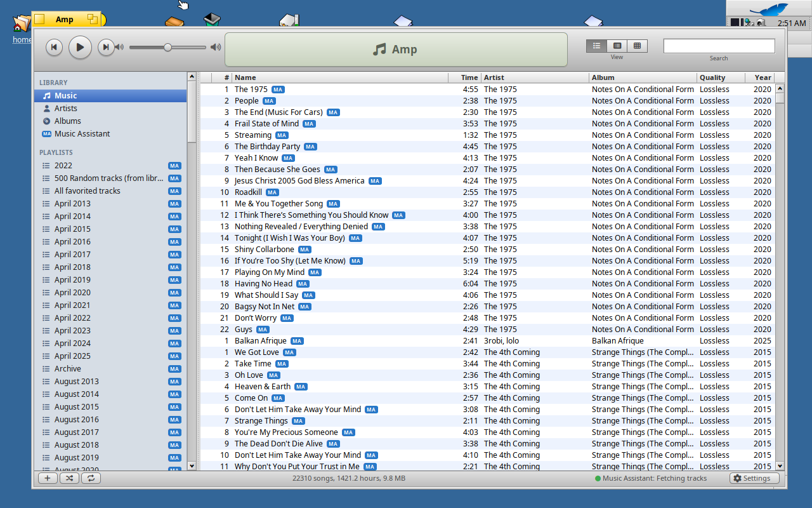The height and width of the screenshot is (508, 812).
Task: Open the All favorited tracks playlist
Action: point(110,191)
